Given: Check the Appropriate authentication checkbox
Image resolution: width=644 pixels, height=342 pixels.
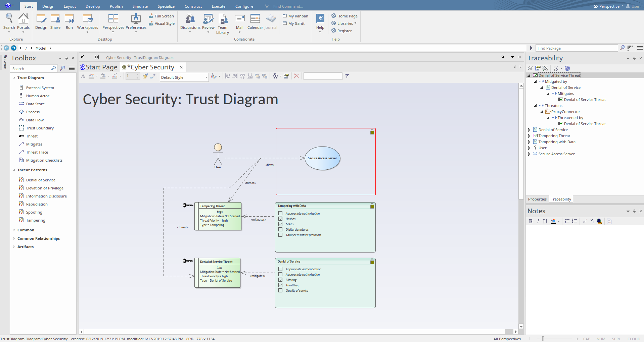Looking at the screenshot, I should (x=280, y=269).
